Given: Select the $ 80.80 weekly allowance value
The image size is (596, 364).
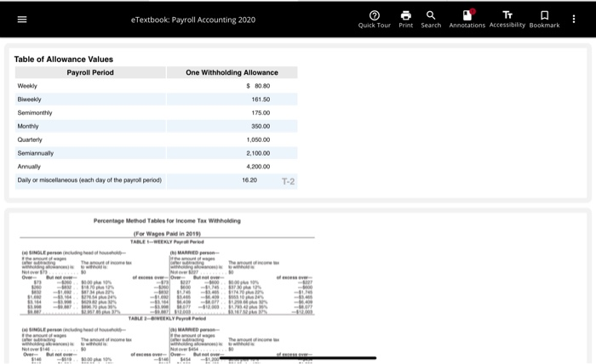Looking at the screenshot, I should pos(258,86).
